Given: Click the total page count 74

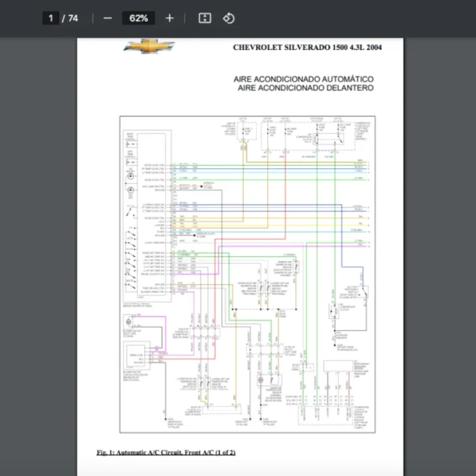Looking at the screenshot, I should 73,18.
